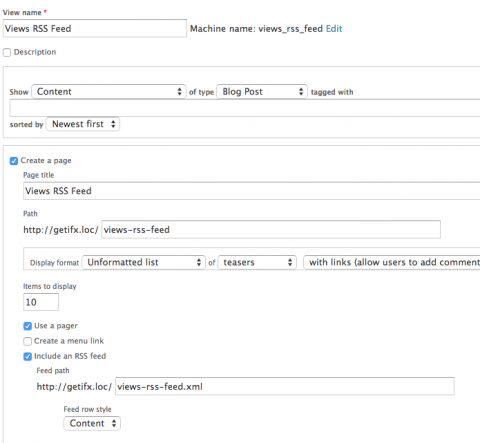The image size is (480, 443).
Task: Click the Items to display field
Action: pyautogui.click(x=41, y=302)
